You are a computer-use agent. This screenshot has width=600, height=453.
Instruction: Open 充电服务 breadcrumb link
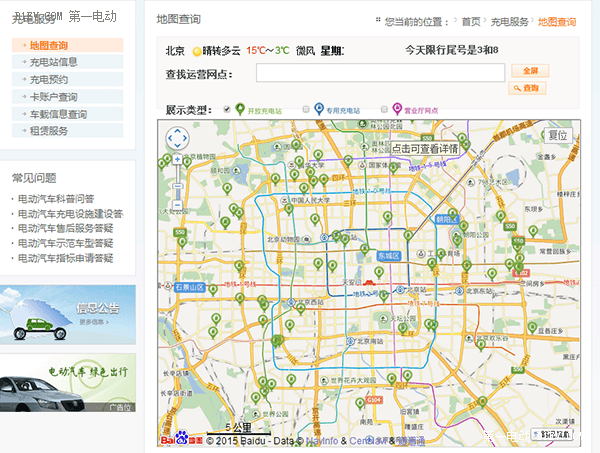coord(509,22)
